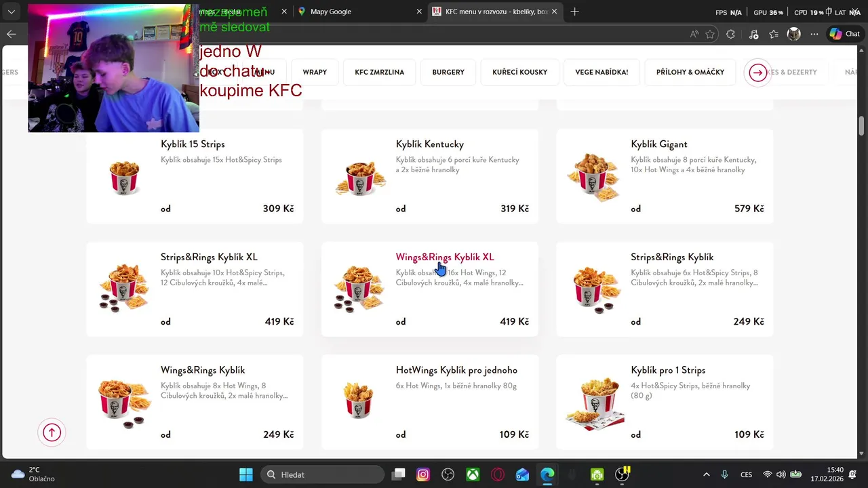Click the Kyblík pro 1 Strips image
Viewport: 868px width, 488px height.
[x=594, y=403]
